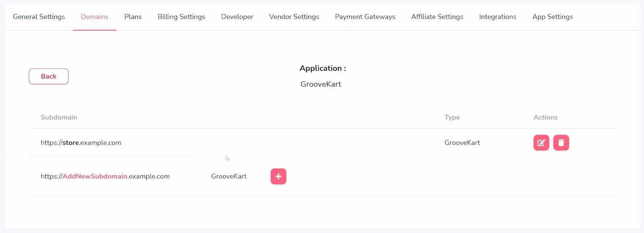Click the AddNewSubdomain input text

pos(95,176)
